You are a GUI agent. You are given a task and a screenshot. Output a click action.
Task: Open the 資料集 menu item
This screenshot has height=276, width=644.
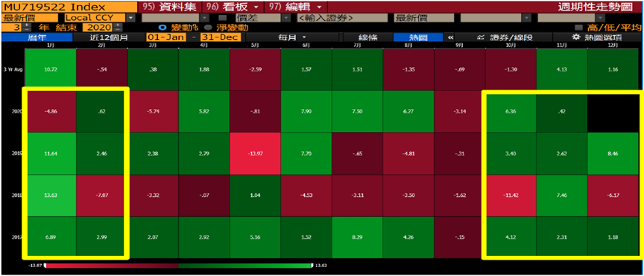[169, 7]
